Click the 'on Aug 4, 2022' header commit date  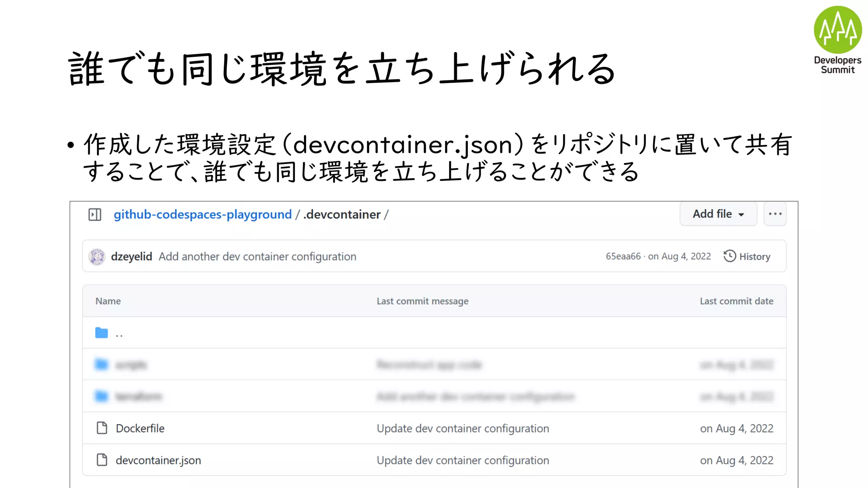[x=679, y=256]
